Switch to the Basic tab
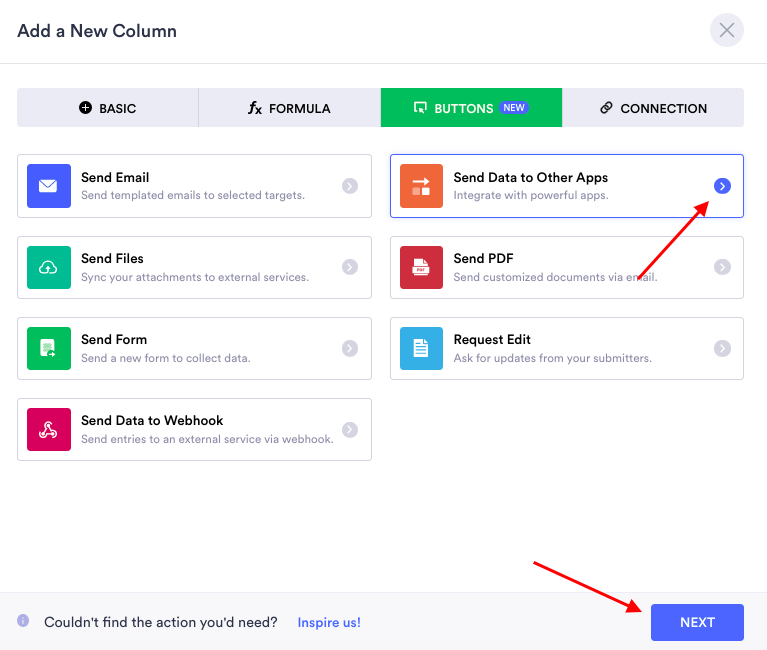The width and height of the screenshot is (767, 650). tap(108, 108)
